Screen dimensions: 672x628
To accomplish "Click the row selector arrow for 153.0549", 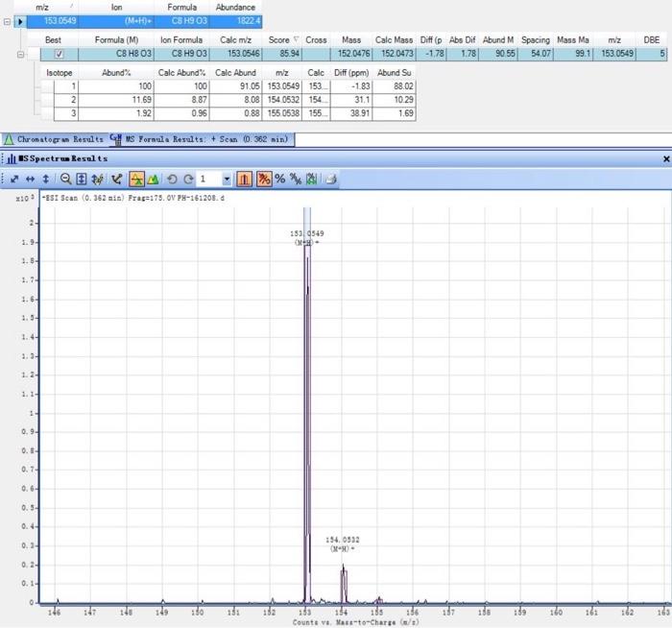I will pos(20,21).
